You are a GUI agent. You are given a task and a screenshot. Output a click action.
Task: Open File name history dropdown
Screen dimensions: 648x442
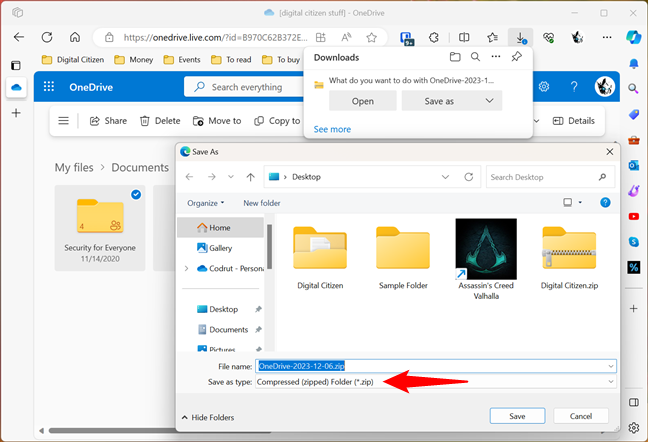pyautogui.click(x=611, y=366)
